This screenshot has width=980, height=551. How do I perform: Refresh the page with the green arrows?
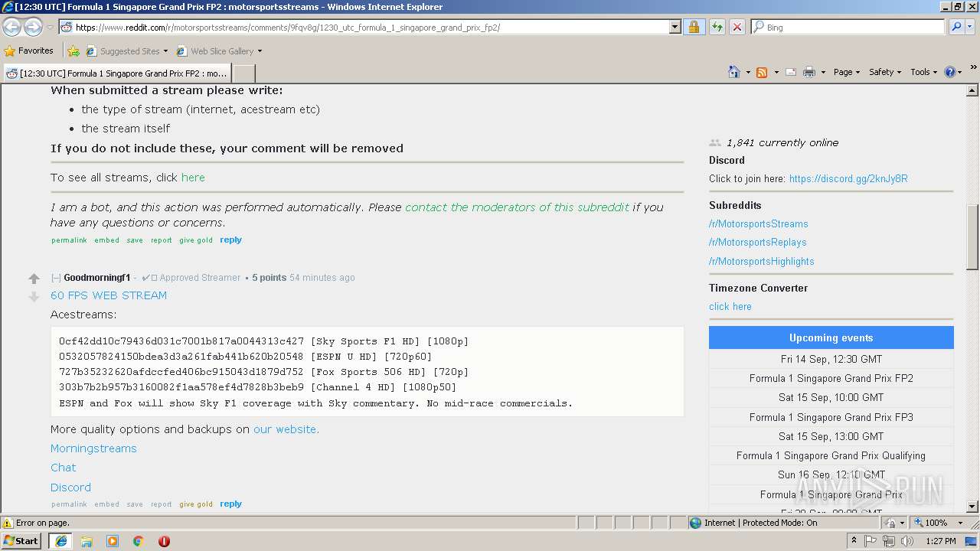pos(717,27)
